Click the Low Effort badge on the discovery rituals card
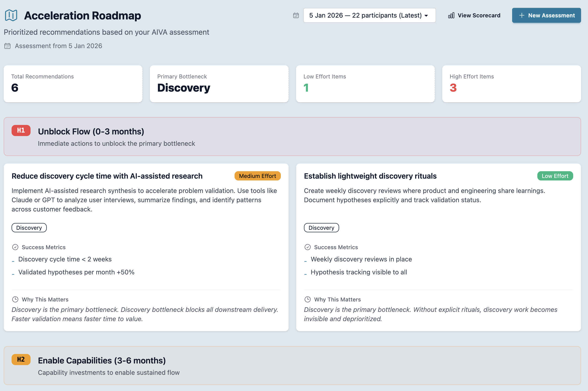Viewport: 588px width, 391px height. pos(555,176)
